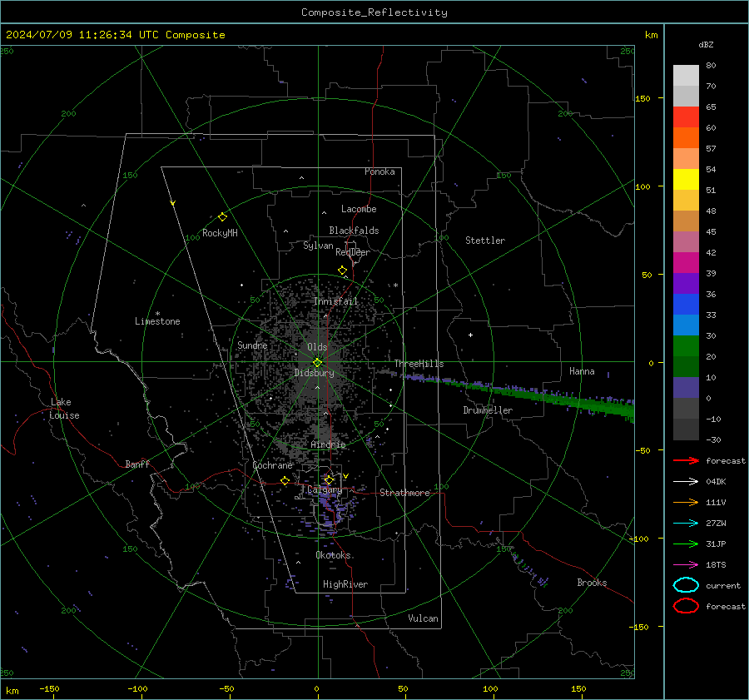This screenshot has height=700, width=749.
Task: Select the white 04DK arrow in legend
Action: click(686, 482)
